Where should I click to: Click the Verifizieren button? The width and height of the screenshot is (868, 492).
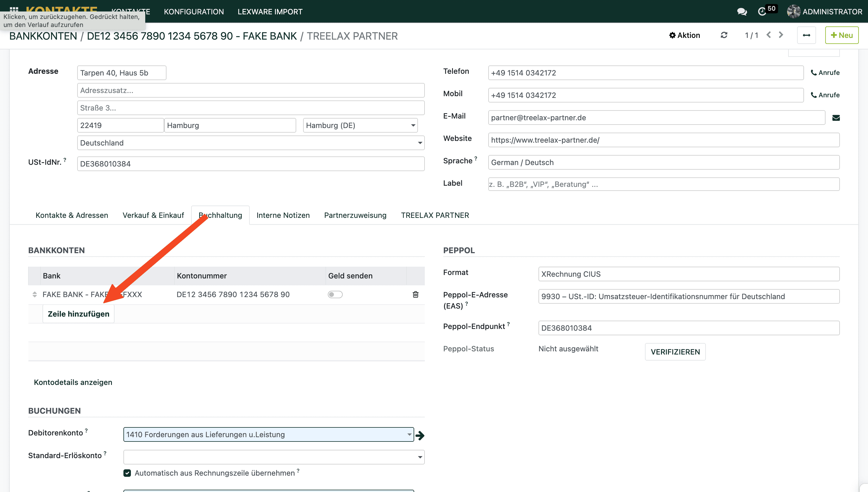[x=675, y=352]
